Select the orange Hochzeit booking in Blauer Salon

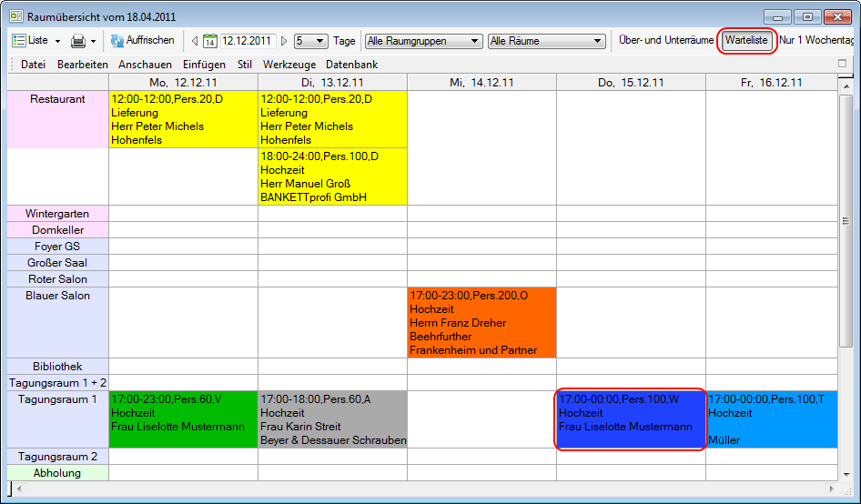(481, 323)
